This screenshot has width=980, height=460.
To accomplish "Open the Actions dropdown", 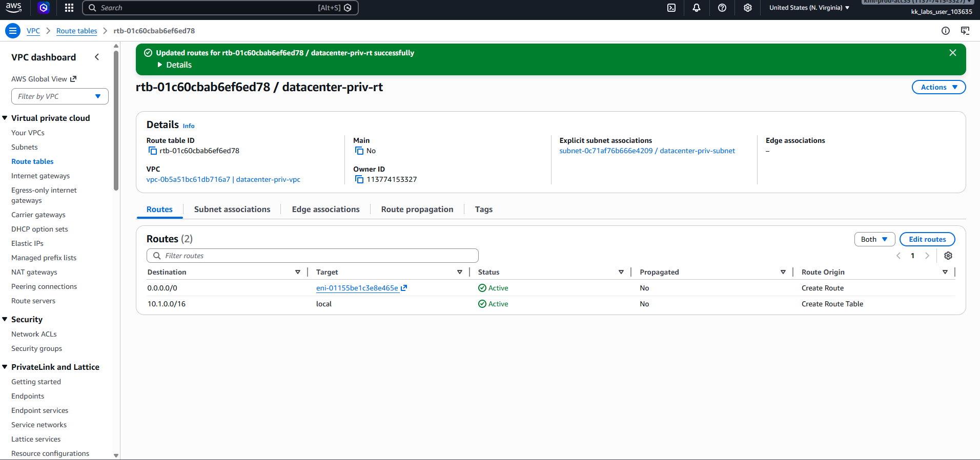I will tap(938, 87).
